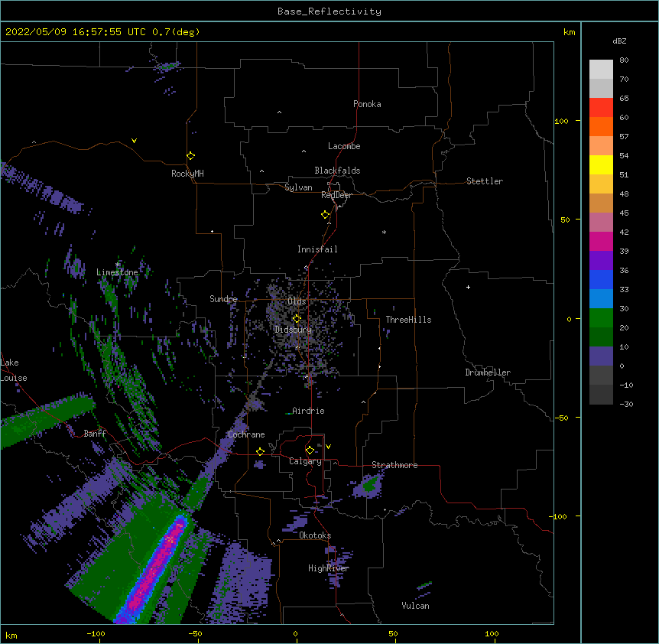Click the RedDeer city label
Viewport: 659px width, 644px height.
[336, 195]
